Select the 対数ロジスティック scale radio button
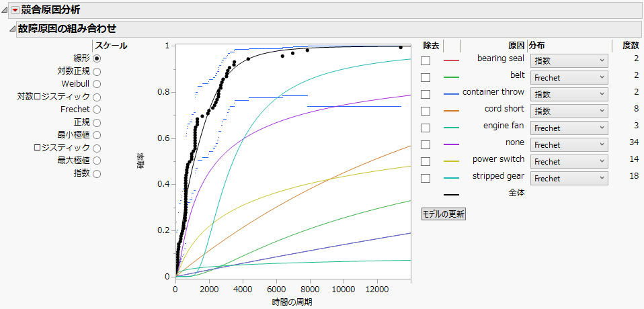This screenshot has height=309, width=644. [x=97, y=97]
